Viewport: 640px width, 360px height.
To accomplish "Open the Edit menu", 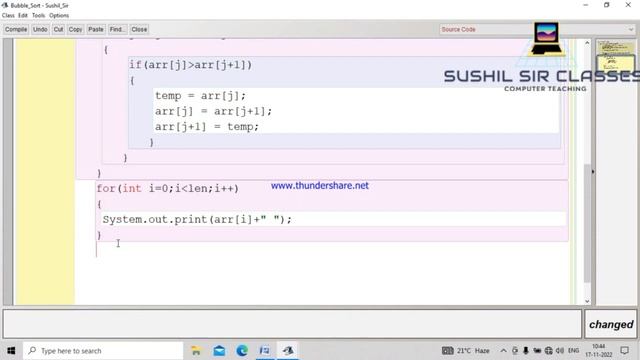I will [23, 16].
